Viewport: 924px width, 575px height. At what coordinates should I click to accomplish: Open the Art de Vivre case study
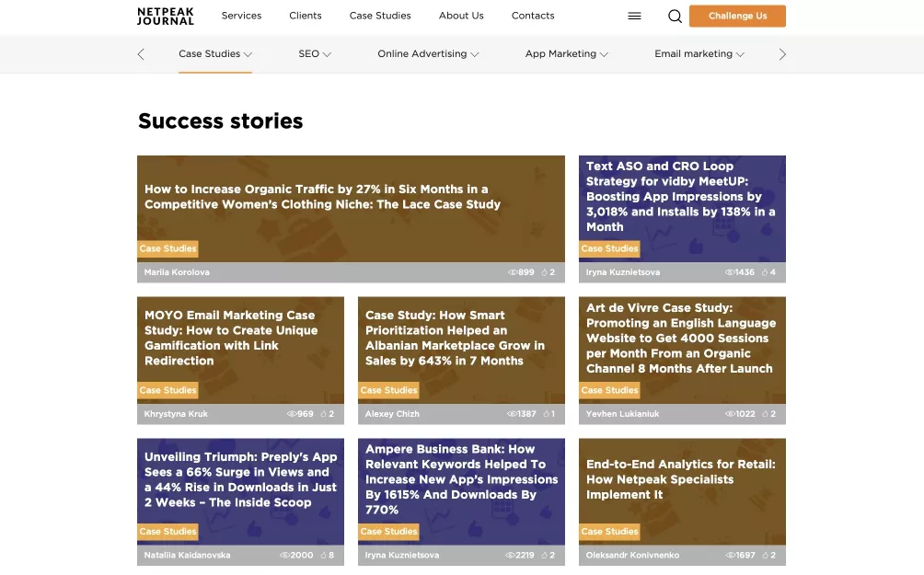681,338
